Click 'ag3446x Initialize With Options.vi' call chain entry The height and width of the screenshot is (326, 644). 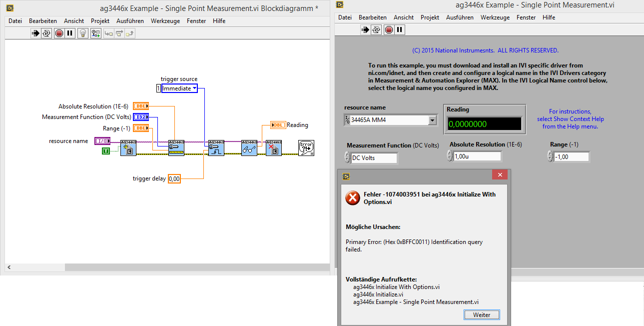pyautogui.click(x=397, y=287)
